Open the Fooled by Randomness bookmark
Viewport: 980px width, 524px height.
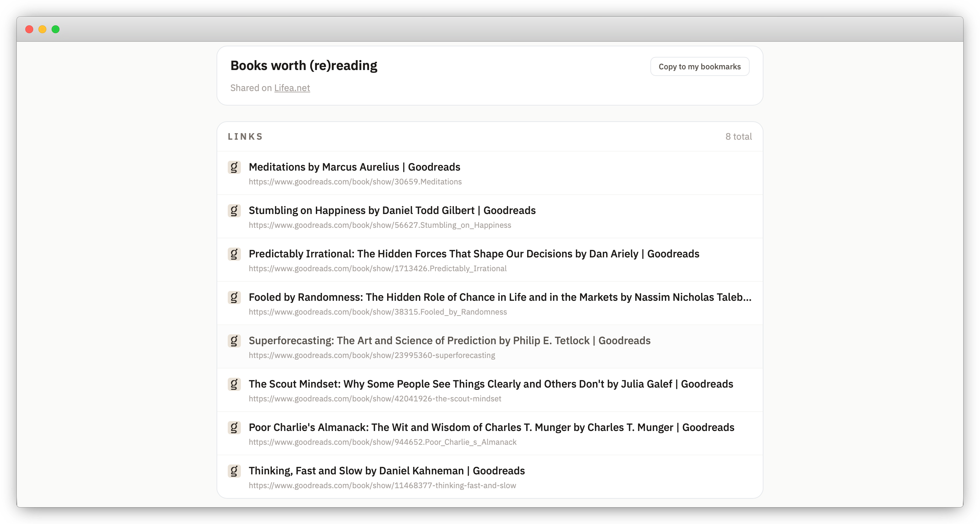pos(500,297)
